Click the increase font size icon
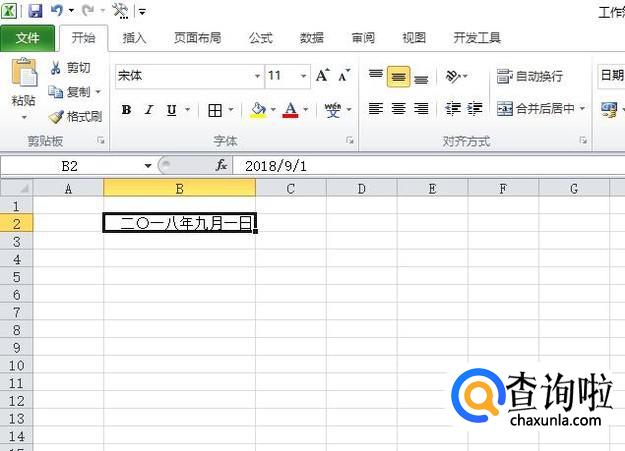 point(322,76)
